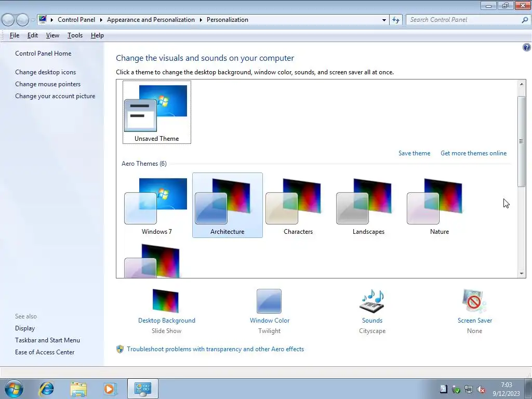The image size is (532, 399).
Task: Click the Aero troubleshoot shield icon
Action: 120,349
